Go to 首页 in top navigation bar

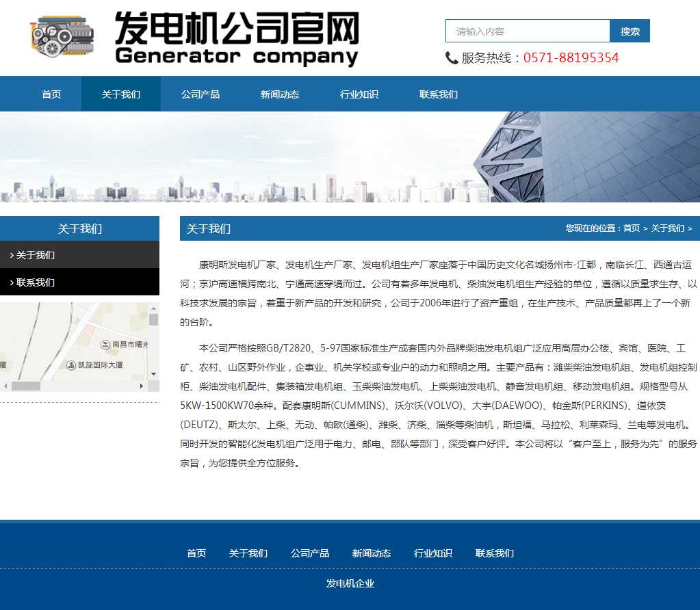(51, 94)
